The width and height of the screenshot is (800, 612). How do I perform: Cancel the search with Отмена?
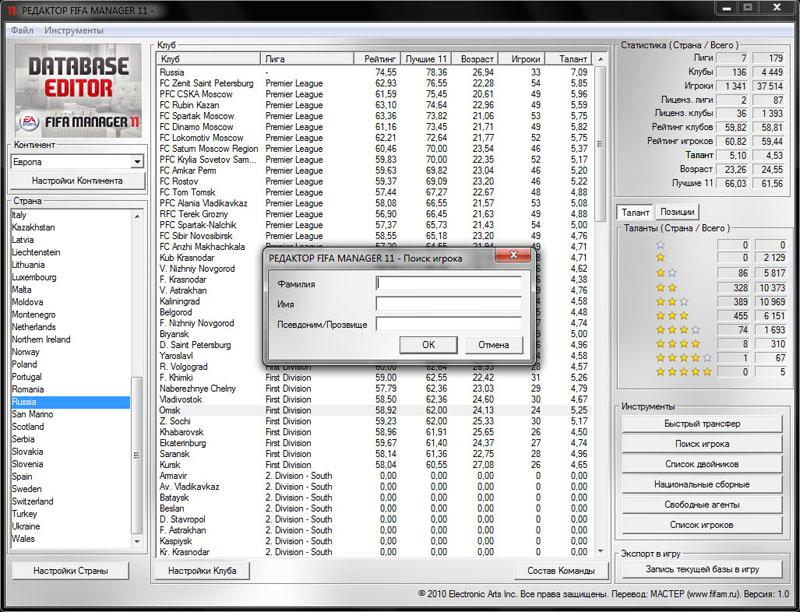pyautogui.click(x=494, y=345)
